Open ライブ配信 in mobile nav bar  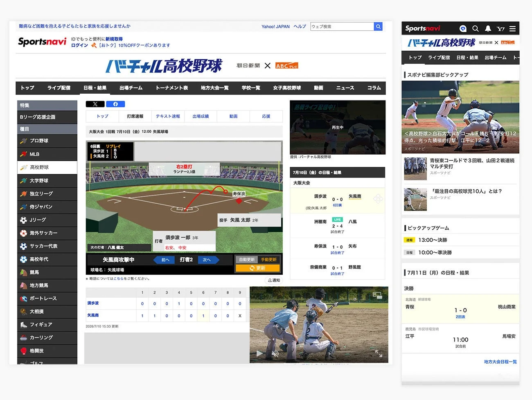439,58
